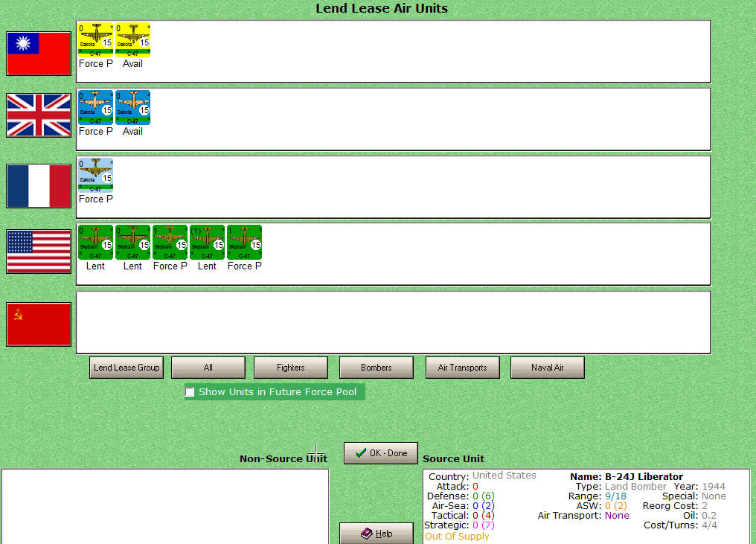Open Help with the book icon
This screenshot has width=756, height=544.
click(377, 534)
